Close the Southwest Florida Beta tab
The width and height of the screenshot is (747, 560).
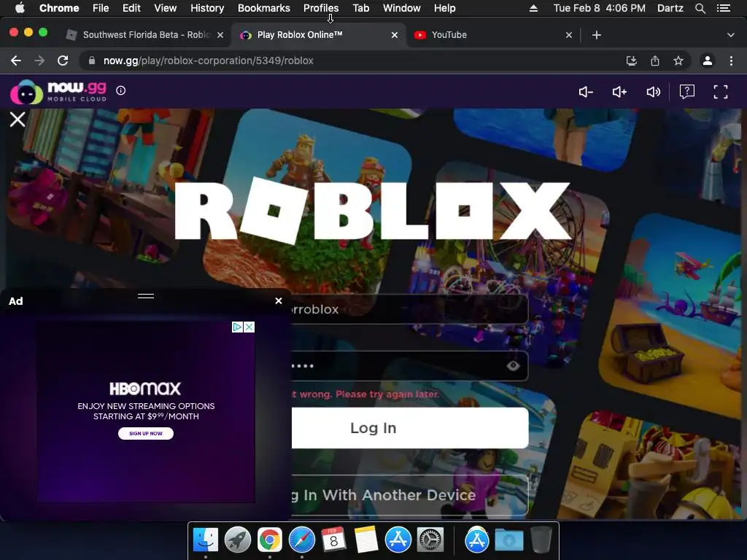click(x=220, y=35)
